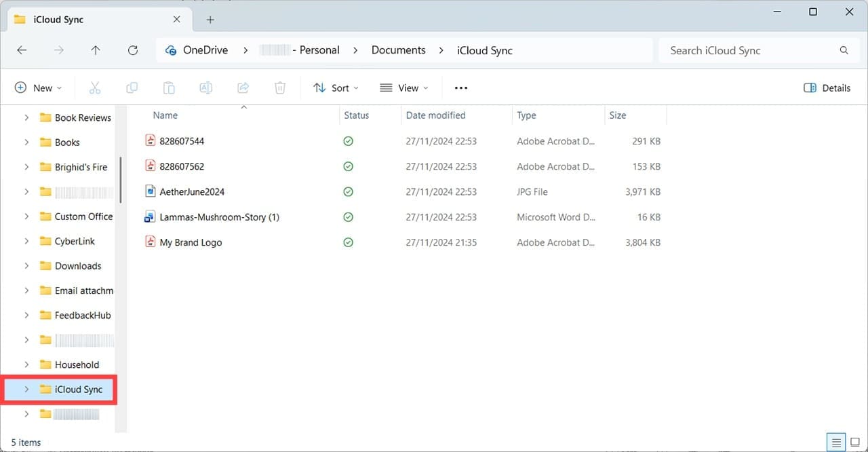Click the Copy icon in toolbar
Screen dimensions: 868x452
tap(132, 88)
